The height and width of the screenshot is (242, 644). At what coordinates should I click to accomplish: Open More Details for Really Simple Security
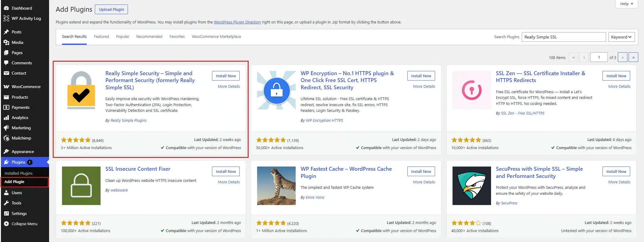tap(229, 87)
